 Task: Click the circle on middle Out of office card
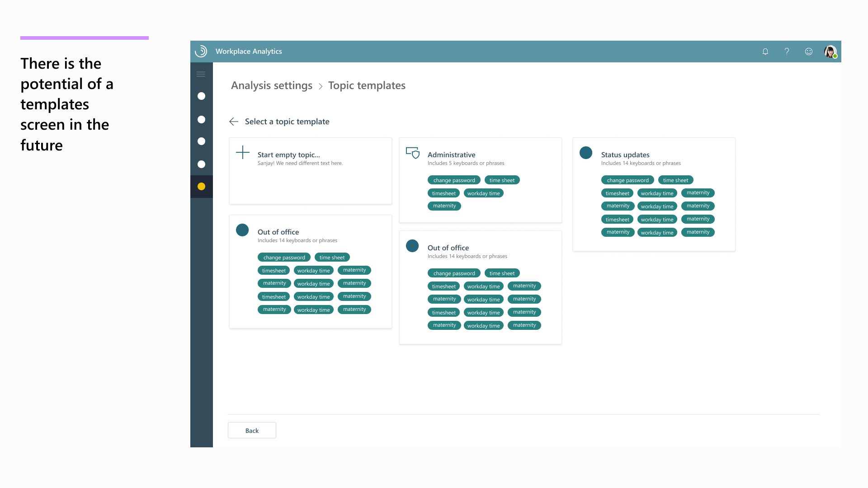(412, 246)
